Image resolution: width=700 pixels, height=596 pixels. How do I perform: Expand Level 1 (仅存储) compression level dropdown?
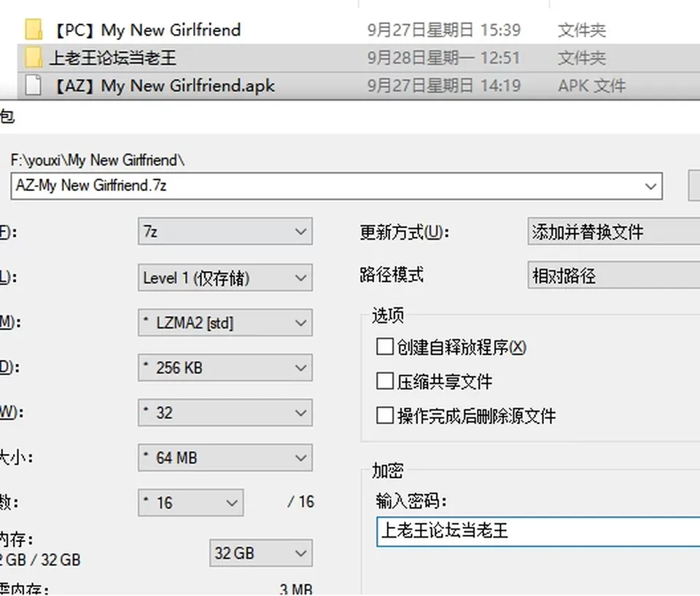tap(225, 278)
